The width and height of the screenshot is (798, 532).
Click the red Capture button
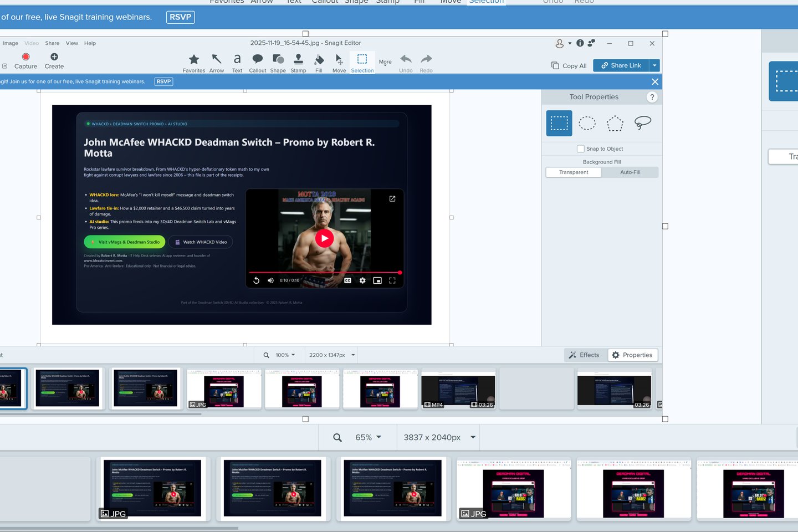tap(25, 60)
